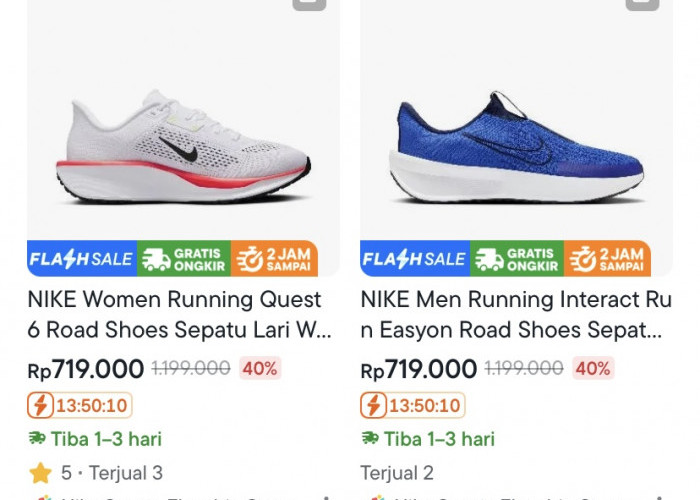Click the Rp719.000 price of Men Running Interact
700x500 pixels.
click(419, 369)
